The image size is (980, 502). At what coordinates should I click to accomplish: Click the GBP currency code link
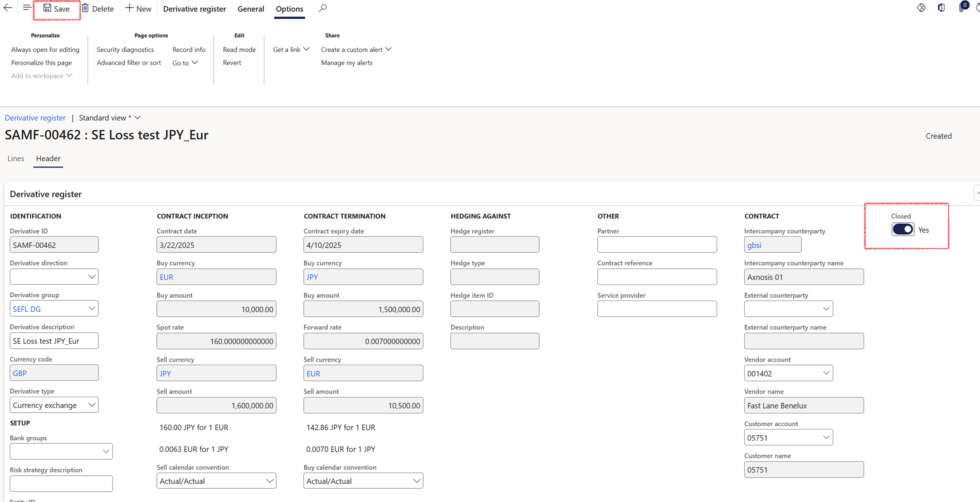point(20,373)
